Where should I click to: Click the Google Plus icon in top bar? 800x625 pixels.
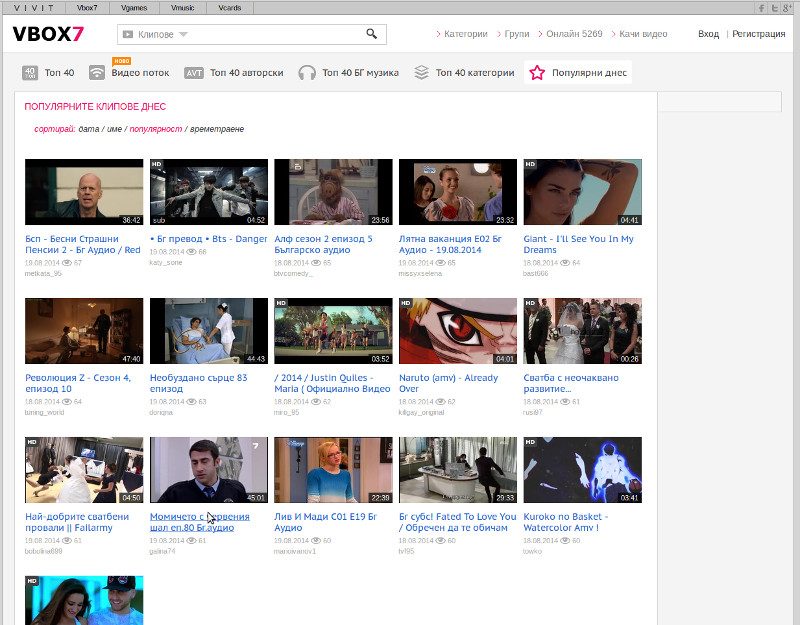pyautogui.click(x=789, y=7)
